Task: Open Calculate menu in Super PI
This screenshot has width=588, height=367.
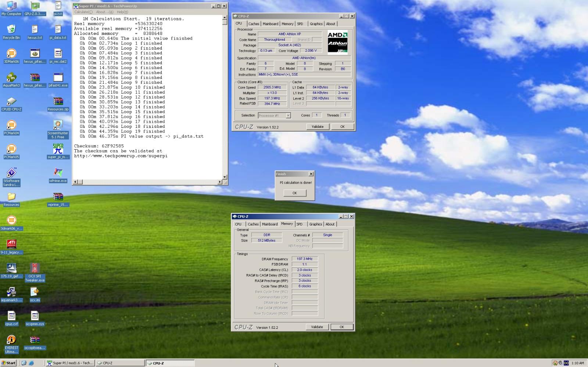Action: coord(83,12)
